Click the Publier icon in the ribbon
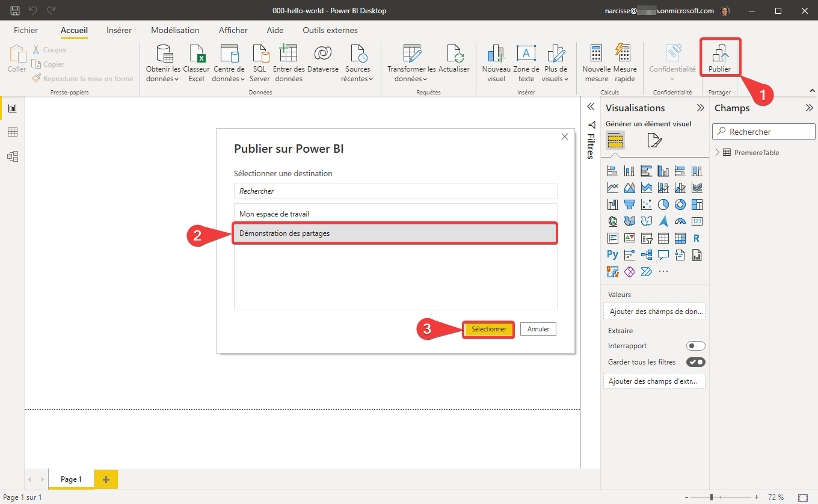818x504 pixels. point(719,54)
